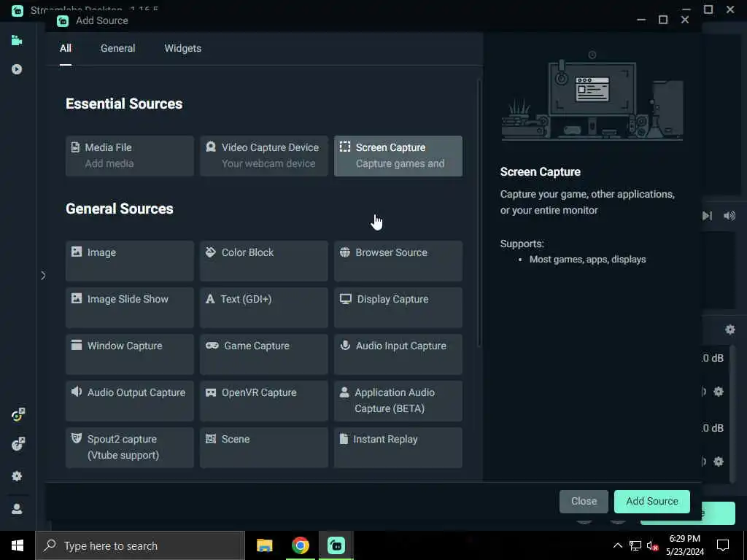This screenshot has width=747, height=560.
Task: Pick the Spout2 capture (Vtube support) source
Action: click(x=130, y=447)
